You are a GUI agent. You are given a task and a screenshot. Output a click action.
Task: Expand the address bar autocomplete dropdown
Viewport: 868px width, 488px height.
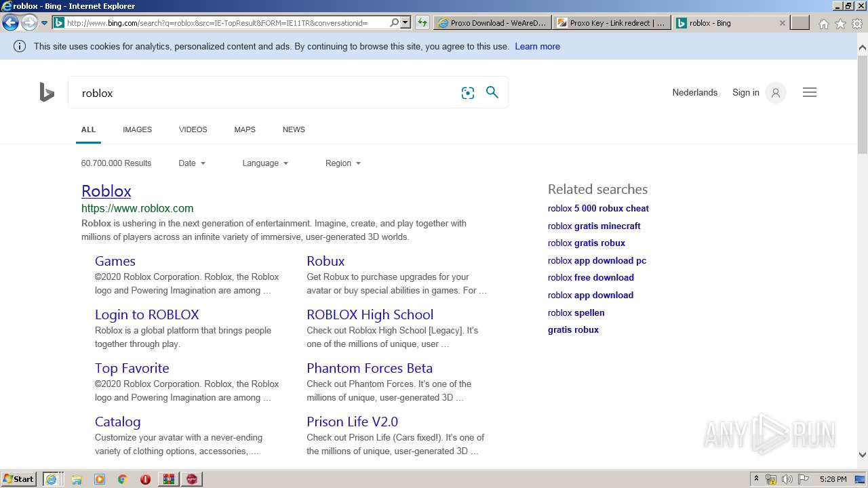click(x=406, y=22)
